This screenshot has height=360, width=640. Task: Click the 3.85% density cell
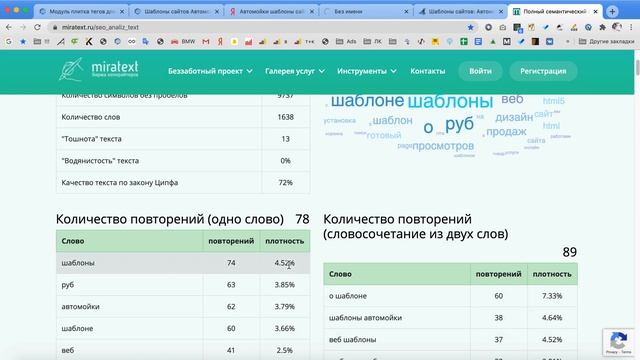284,284
